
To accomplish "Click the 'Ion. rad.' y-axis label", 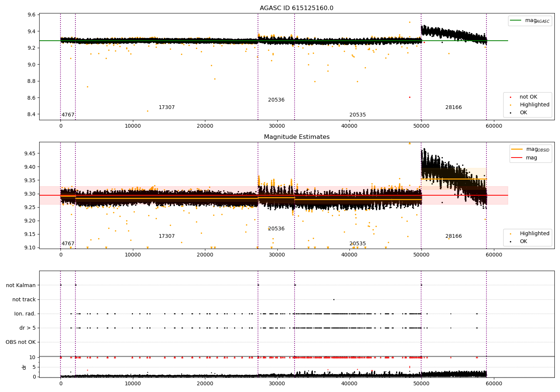I will point(25,314).
